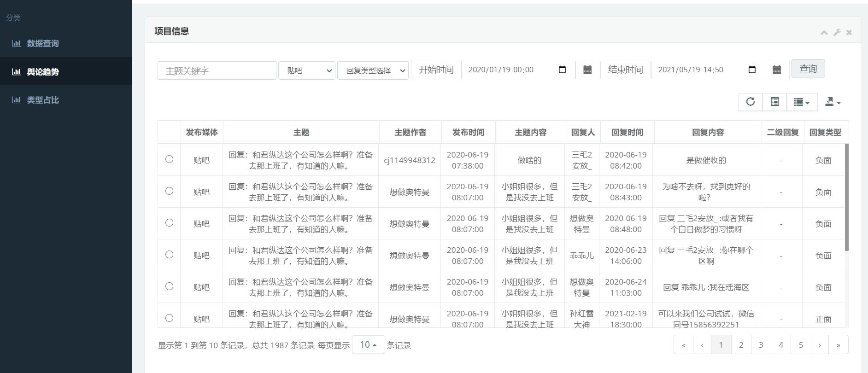Open native date picker in start time field

pyautogui.click(x=562, y=70)
